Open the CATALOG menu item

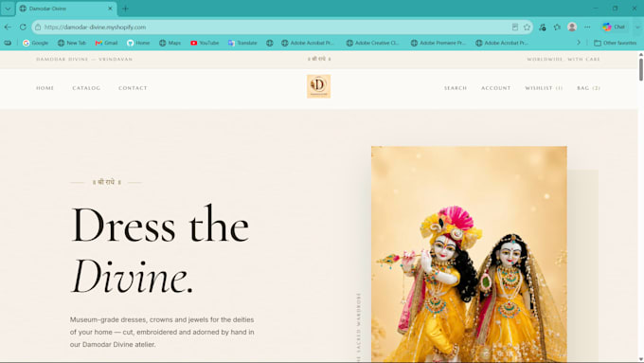[86, 88]
